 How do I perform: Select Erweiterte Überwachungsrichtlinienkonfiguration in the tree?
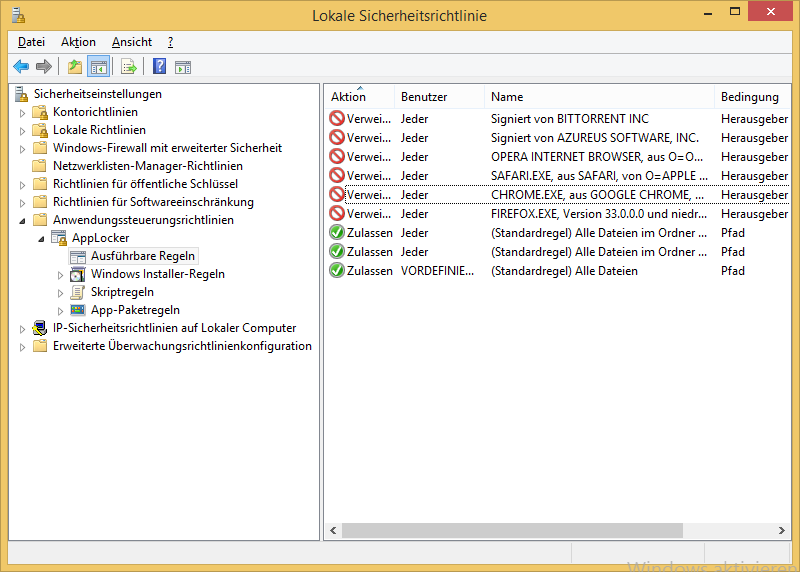pos(182,346)
